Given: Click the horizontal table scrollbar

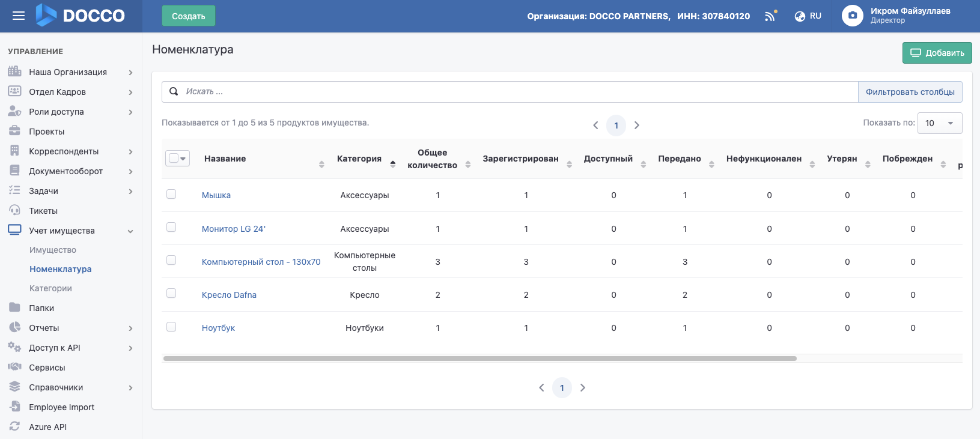Looking at the screenshot, I should coord(479,359).
